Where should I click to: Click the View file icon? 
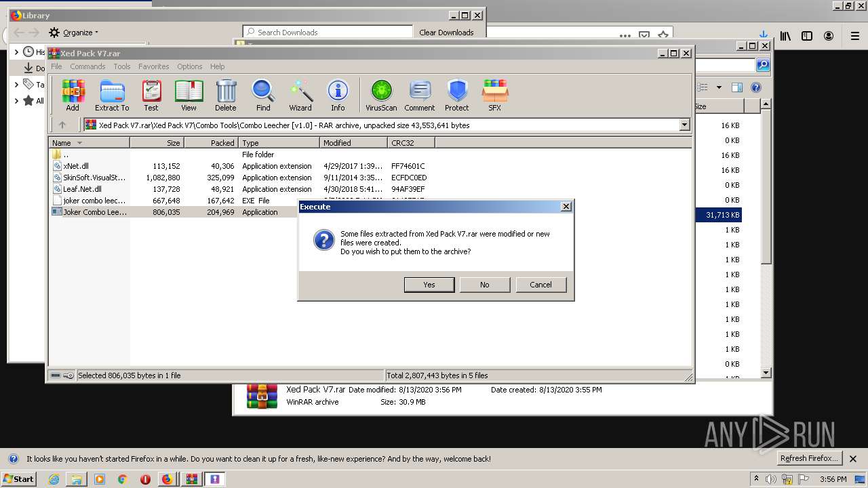coord(189,95)
